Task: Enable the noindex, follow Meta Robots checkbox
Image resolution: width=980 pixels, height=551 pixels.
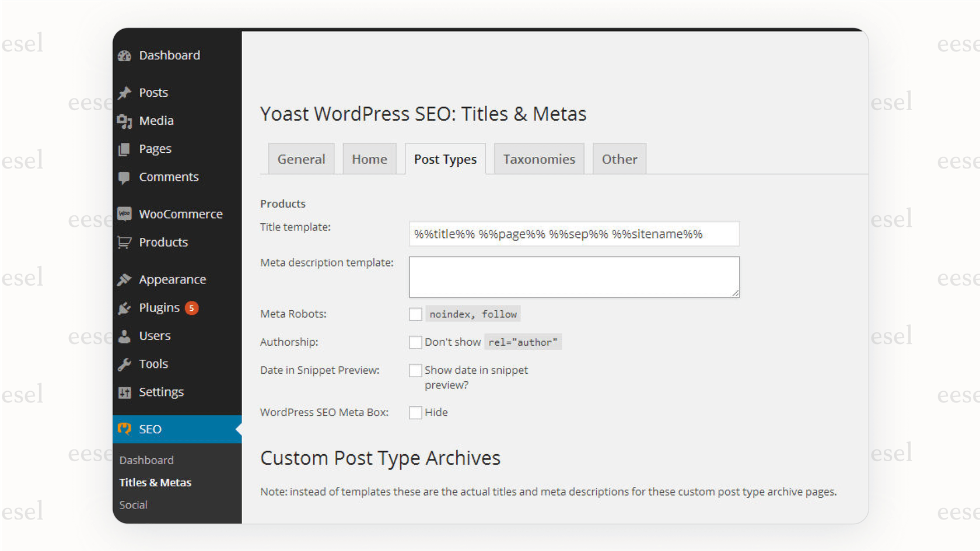Action: tap(415, 314)
